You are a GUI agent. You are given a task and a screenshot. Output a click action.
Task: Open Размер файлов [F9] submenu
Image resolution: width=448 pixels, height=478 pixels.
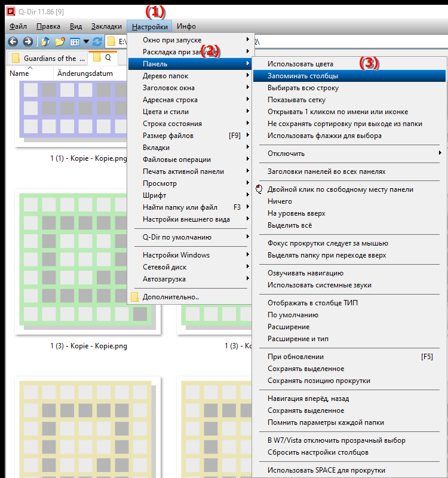pos(189,136)
